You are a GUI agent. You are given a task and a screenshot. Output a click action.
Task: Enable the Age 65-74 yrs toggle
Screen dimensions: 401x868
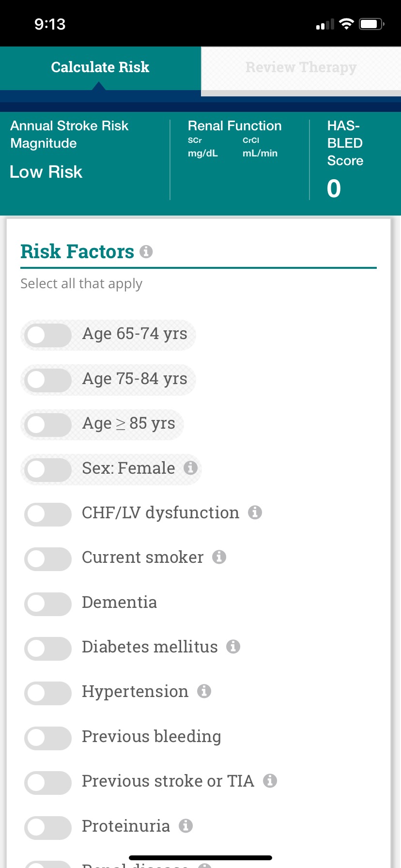tap(47, 335)
